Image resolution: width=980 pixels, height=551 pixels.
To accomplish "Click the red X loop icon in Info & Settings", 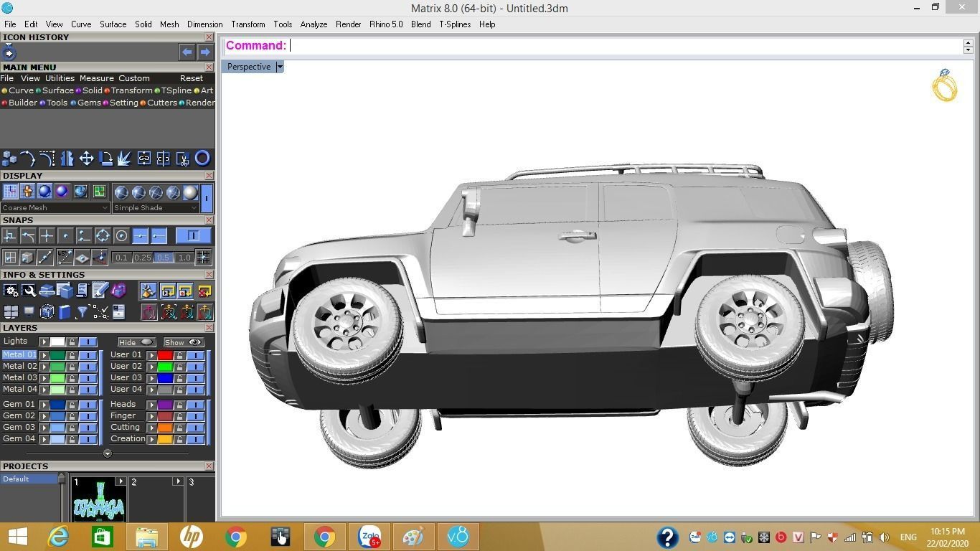I will tap(204, 291).
